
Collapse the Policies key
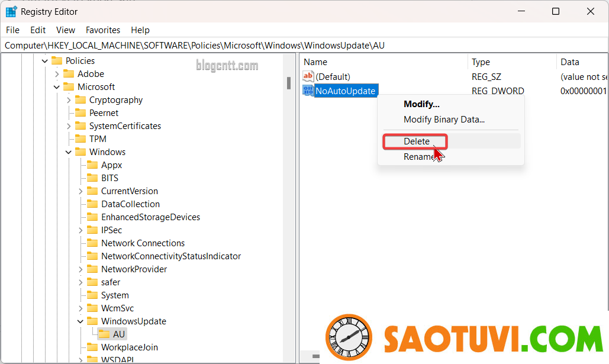coord(44,61)
